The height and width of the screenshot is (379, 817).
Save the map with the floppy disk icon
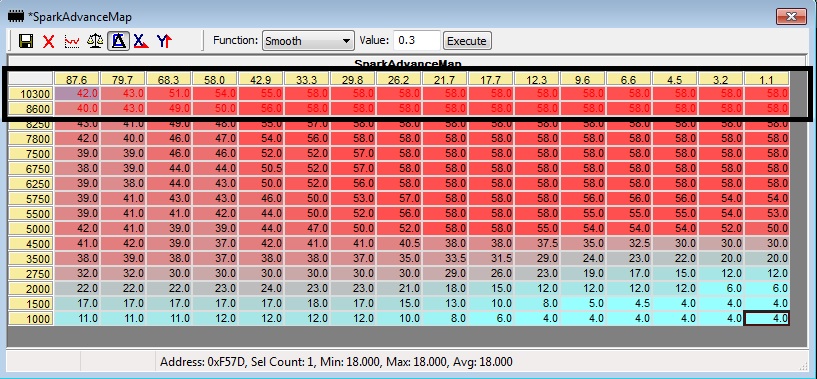click(26, 41)
